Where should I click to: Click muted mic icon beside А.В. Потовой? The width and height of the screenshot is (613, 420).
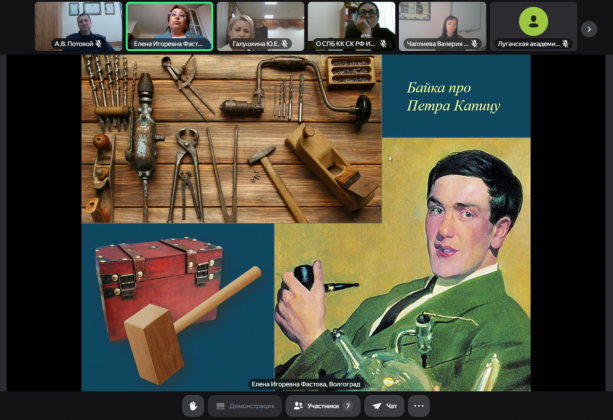[x=98, y=44]
